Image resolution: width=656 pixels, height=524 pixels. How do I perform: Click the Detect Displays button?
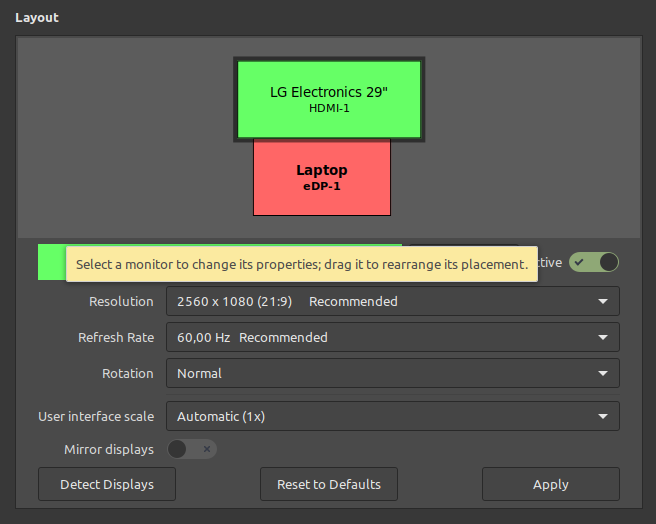point(107,484)
